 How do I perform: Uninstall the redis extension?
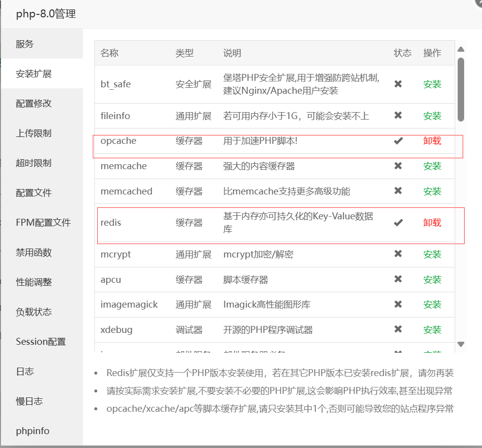coord(432,222)
